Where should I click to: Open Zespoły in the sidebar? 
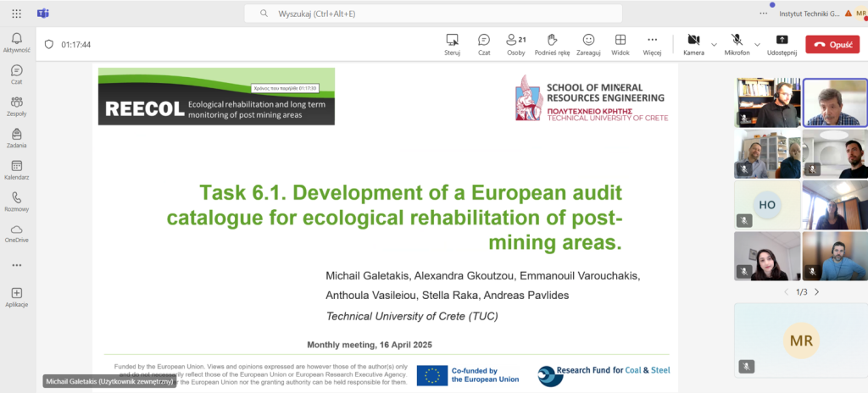pos(17,106)
